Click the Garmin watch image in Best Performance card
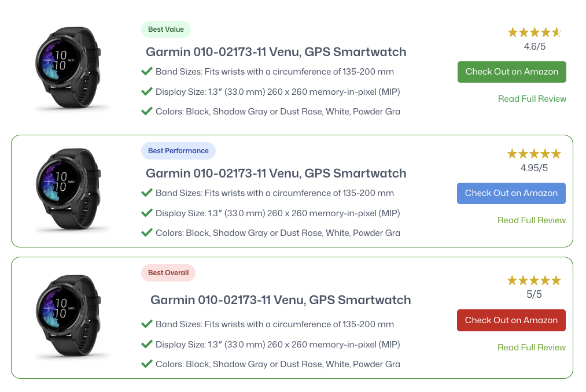 [x=68, y=190]
